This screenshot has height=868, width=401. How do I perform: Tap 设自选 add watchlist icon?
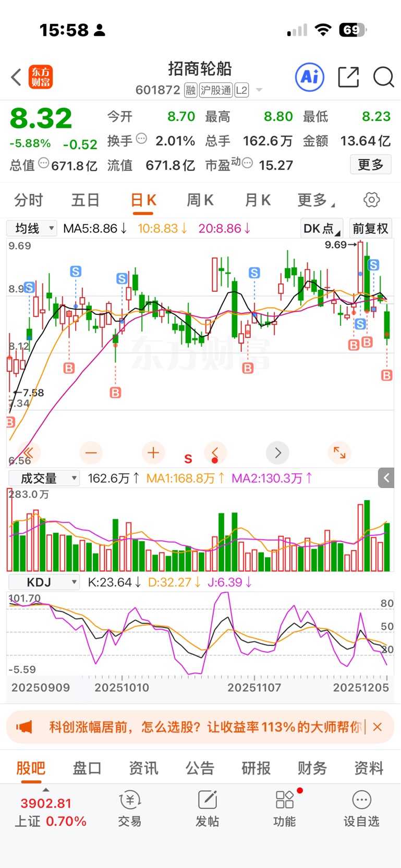[361, 809]
